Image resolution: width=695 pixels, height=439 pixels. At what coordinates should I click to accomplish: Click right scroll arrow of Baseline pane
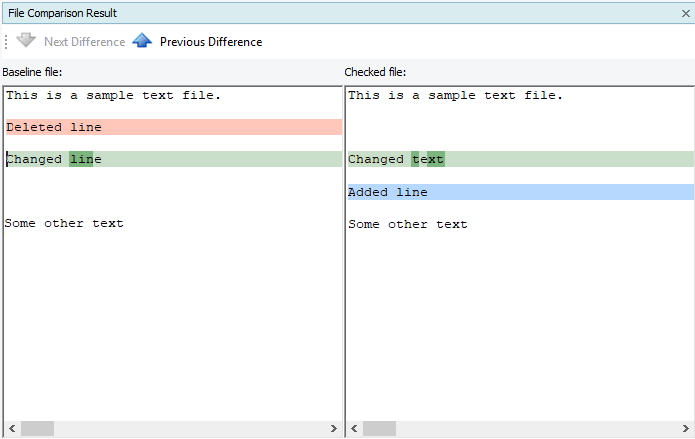point(334,429)
